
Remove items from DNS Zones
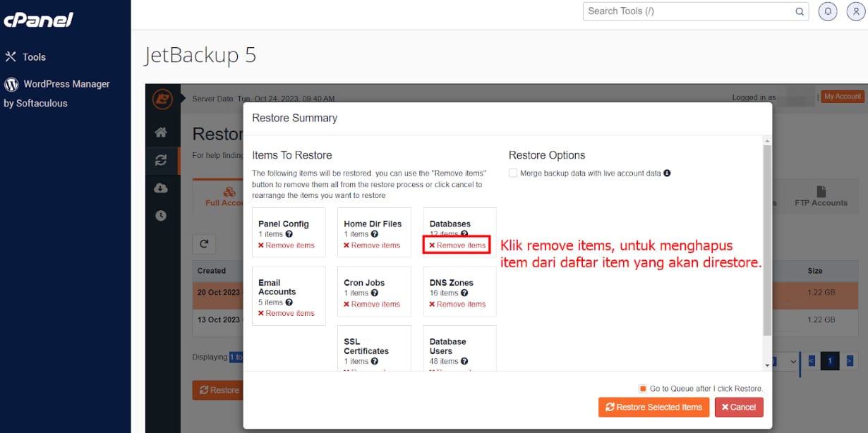457,305
